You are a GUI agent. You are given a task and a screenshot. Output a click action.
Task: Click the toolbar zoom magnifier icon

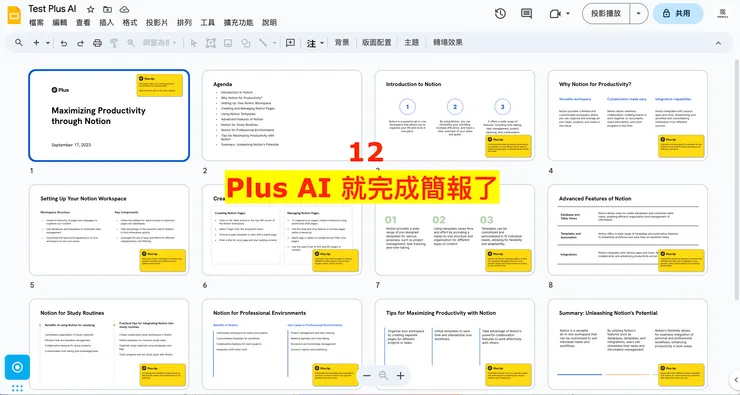coord(131,43)
